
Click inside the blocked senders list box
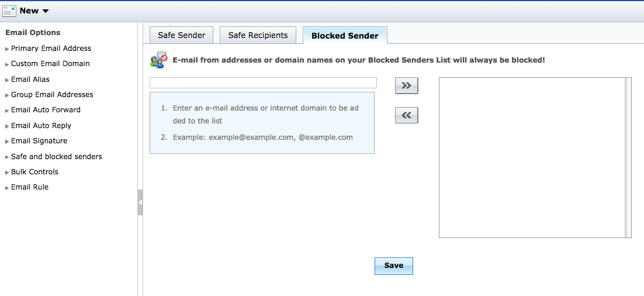[x=532, y=157]
